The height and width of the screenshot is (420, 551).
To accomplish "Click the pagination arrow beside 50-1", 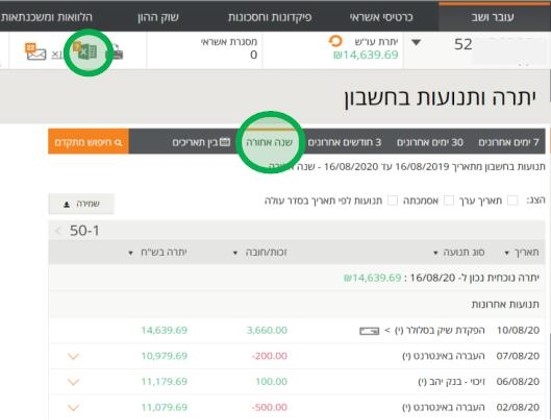I will [58, 231].
